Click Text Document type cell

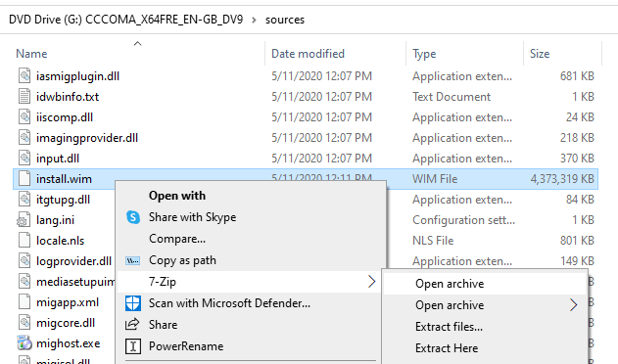pyautogui.click(x=452, y=97)
